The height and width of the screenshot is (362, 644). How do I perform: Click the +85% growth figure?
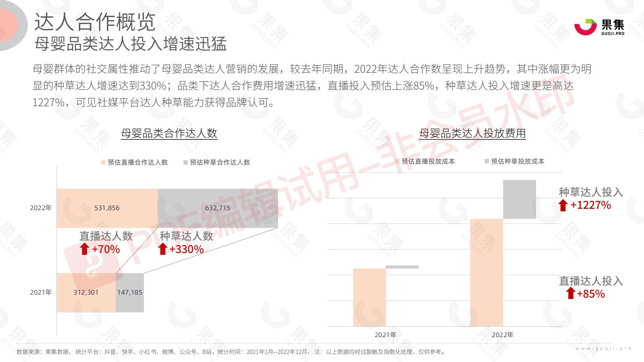(591, 294)
